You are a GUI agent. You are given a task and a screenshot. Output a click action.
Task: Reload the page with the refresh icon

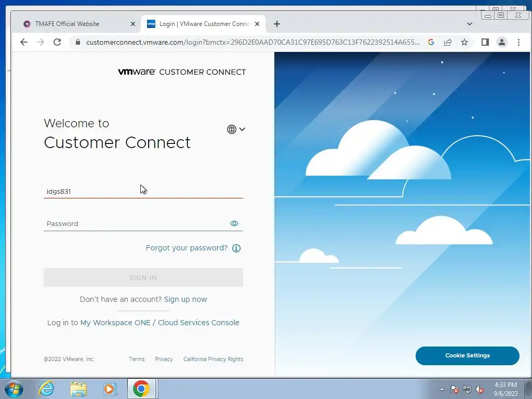tap(57, 42)
